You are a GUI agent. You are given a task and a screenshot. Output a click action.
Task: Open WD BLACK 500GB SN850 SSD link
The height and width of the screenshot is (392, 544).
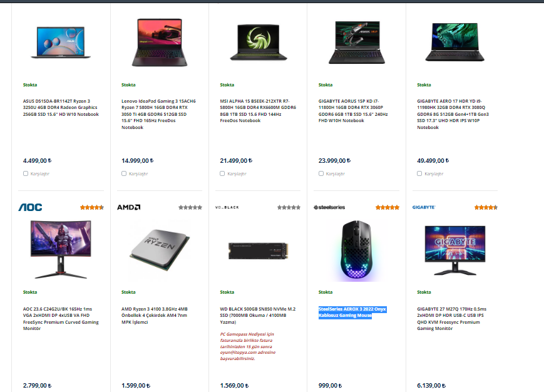258,316
